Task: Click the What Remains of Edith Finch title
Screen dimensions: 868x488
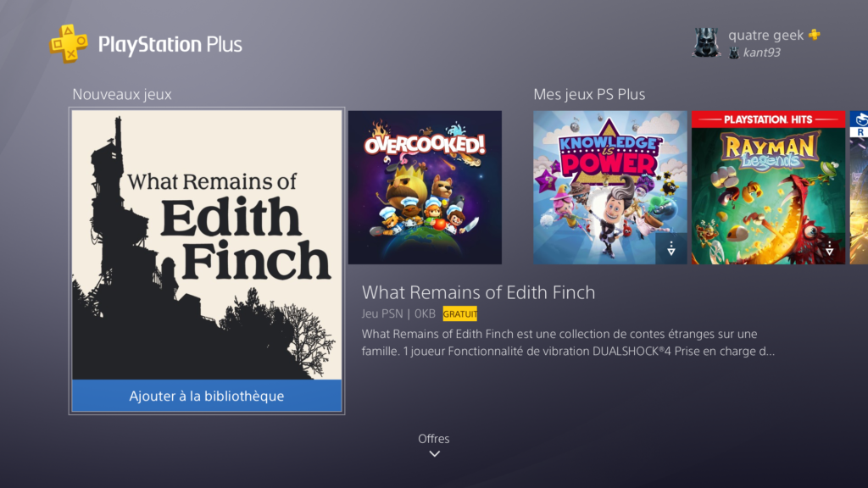Action: (x=478, y=292)
